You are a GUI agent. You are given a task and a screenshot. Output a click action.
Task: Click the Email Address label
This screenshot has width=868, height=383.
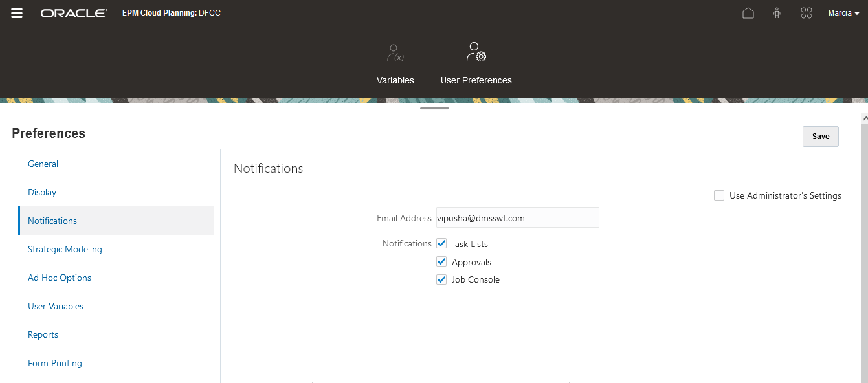pyautogui.click(x=404, y=218)
